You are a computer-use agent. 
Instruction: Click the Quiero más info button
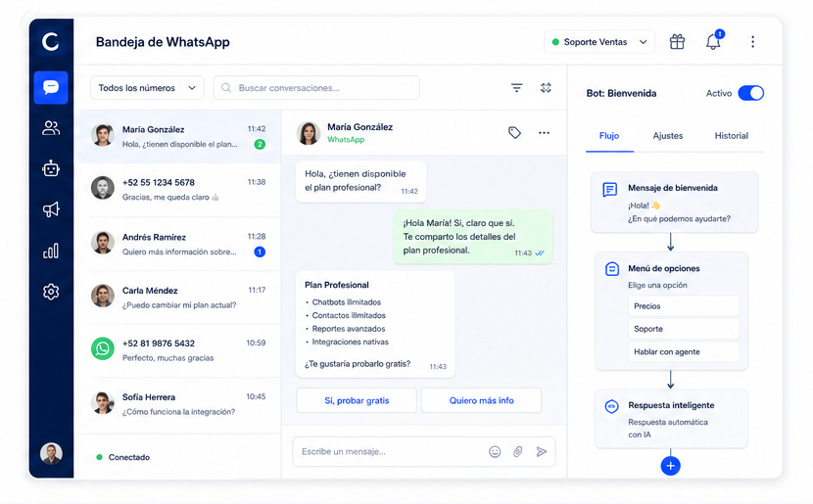(482, 400)
